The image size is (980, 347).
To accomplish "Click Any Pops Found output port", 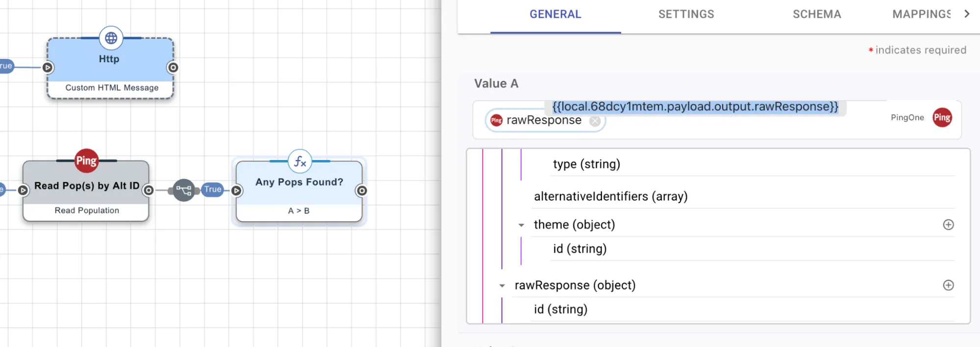I will click(x=362, y=190).
